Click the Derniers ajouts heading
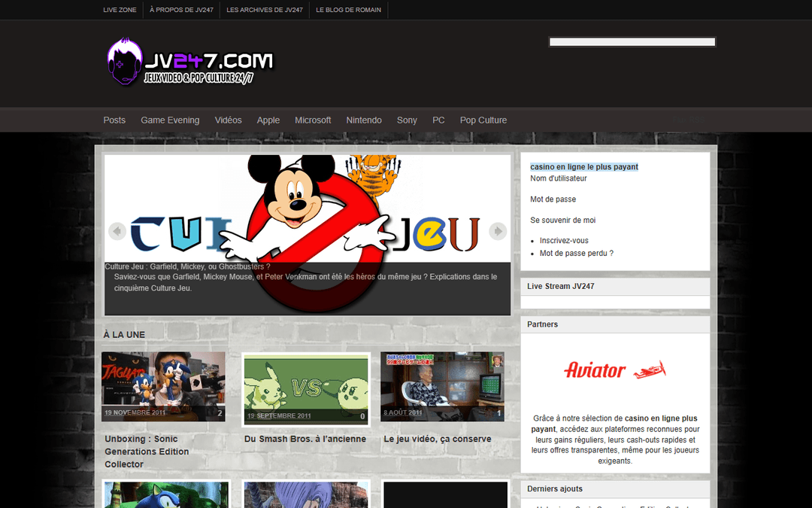The image size is (812, 508). pos(555,489)
